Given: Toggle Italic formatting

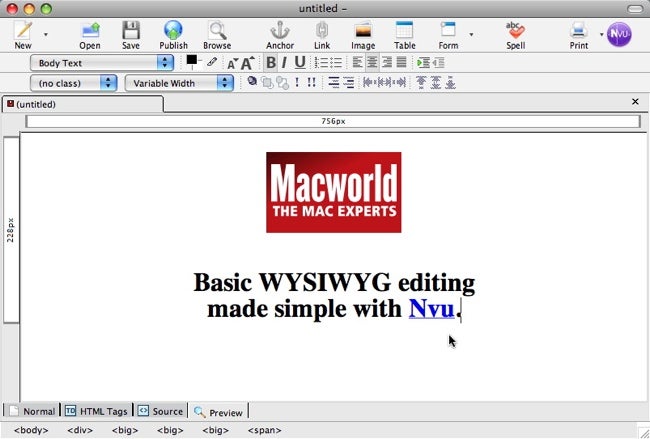Looking at the screenshot, I should 284,63.
